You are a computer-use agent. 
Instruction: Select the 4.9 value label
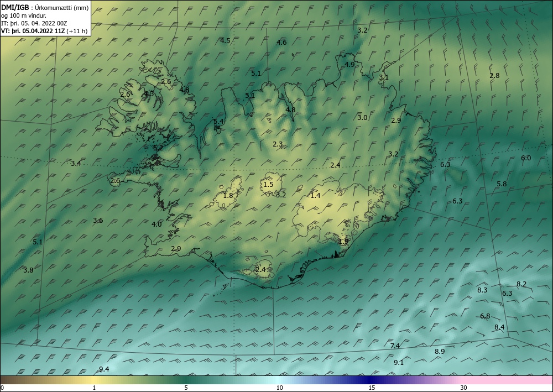coord(349,65)
